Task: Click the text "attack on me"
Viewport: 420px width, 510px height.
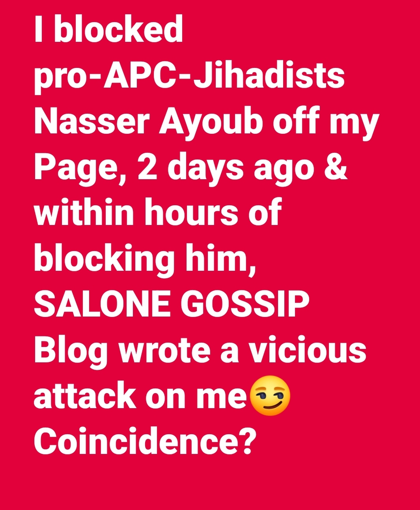Action: point(140,396)
